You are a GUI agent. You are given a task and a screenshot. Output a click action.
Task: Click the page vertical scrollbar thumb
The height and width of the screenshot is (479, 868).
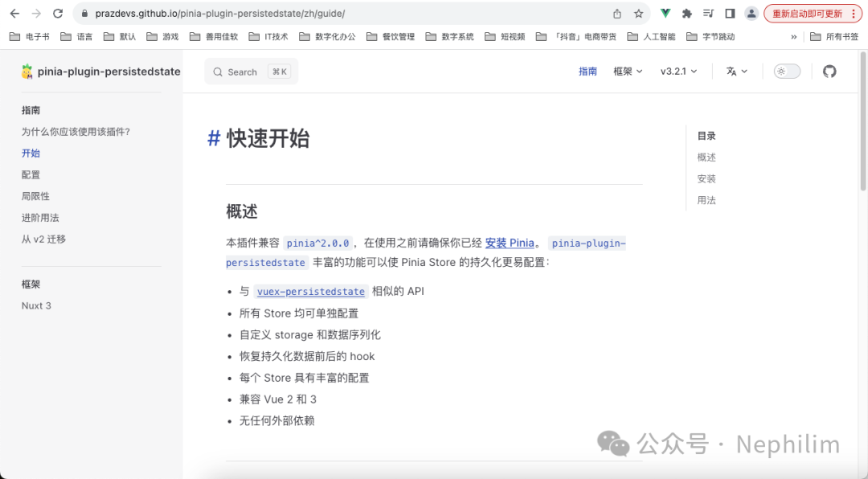pos(863,121)
